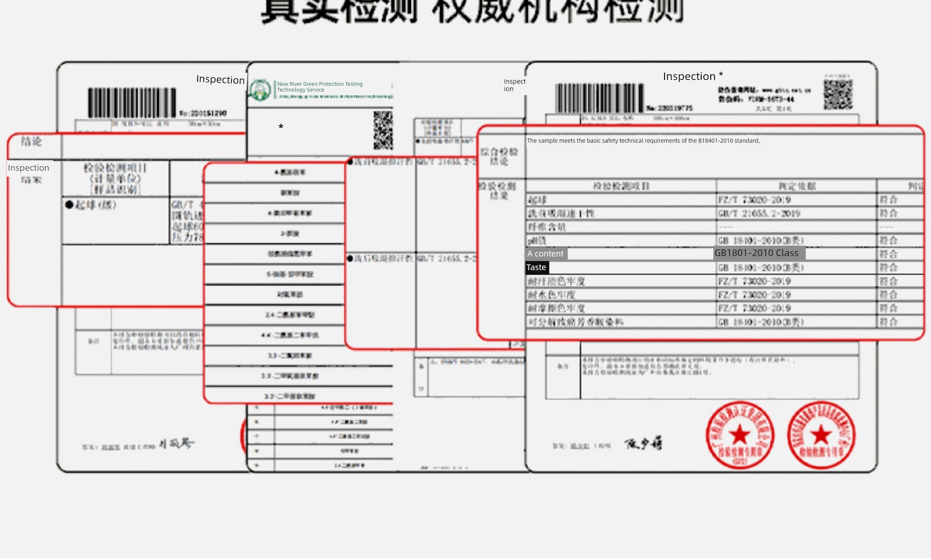
Task: Click the handwritten signature on right report
Action: coord(643,444)
